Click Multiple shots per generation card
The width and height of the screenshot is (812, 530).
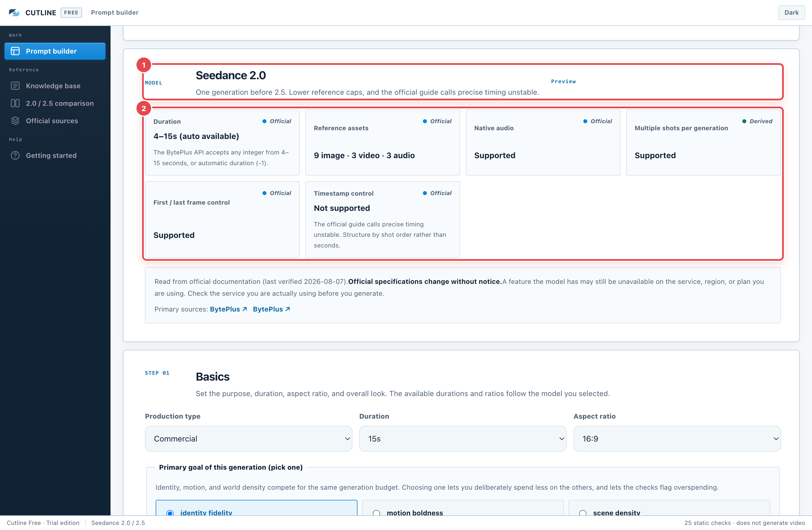(x=703, y=143)
